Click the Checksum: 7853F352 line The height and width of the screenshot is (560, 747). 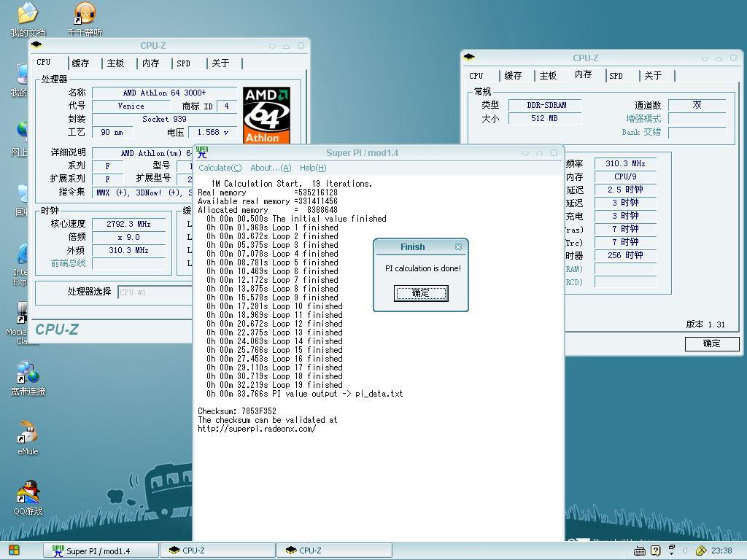tap(237, 411)
